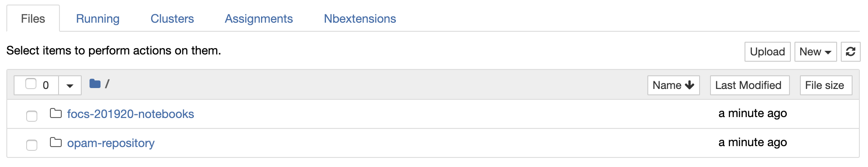Open the selection type dropdown caret

(70, 85)
